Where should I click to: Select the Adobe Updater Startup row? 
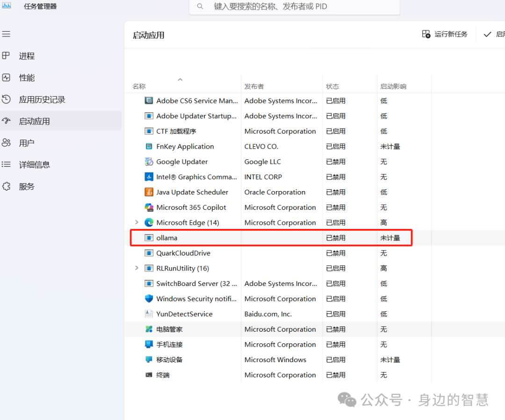tap(315, 116)
